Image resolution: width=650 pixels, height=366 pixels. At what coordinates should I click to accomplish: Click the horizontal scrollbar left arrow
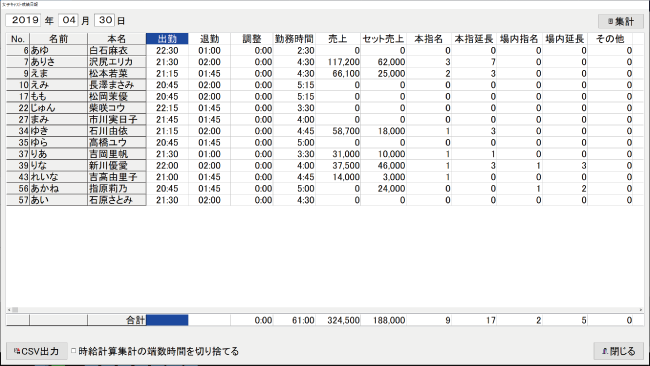9,310
